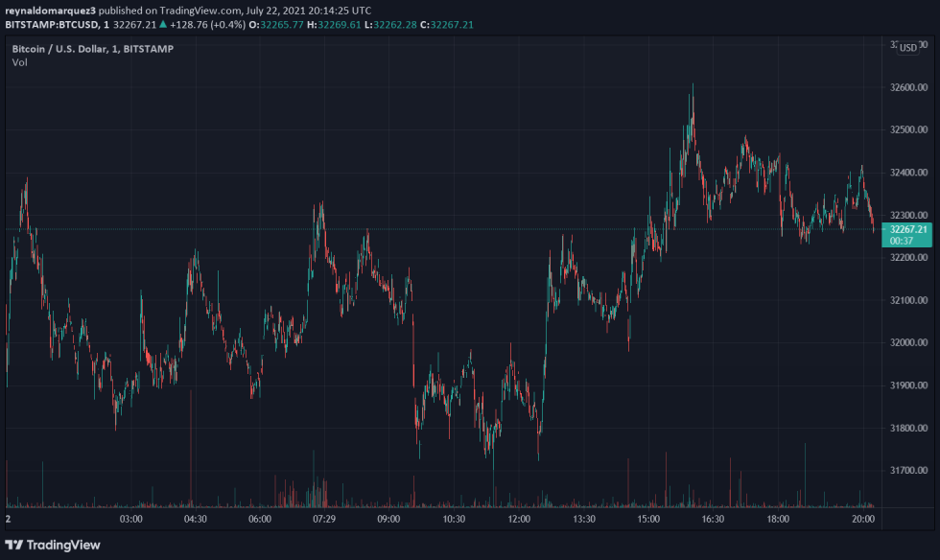Screen dimensions: 940x560
Task: Select the 07:29 time axis marker
Action: [x=323, y=519]
